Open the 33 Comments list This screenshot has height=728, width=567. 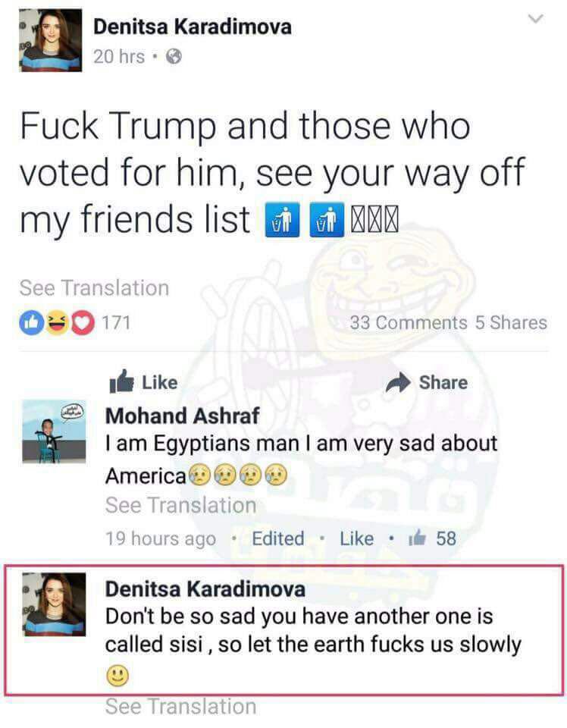(409, 323)
